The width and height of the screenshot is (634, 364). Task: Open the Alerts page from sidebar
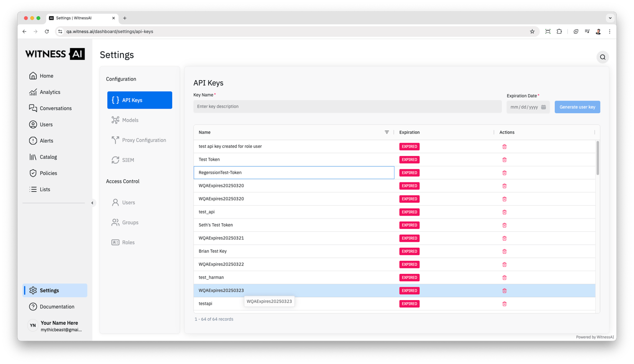[x=46, y=141]
